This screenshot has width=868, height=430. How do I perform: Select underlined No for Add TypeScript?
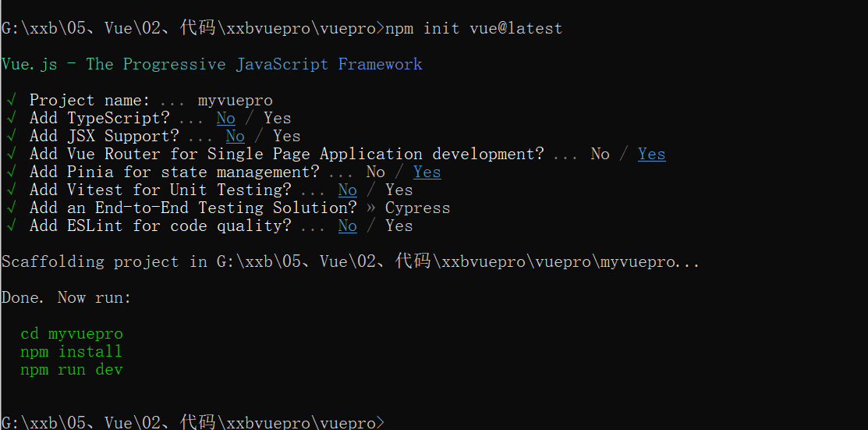tap(226, 119)
